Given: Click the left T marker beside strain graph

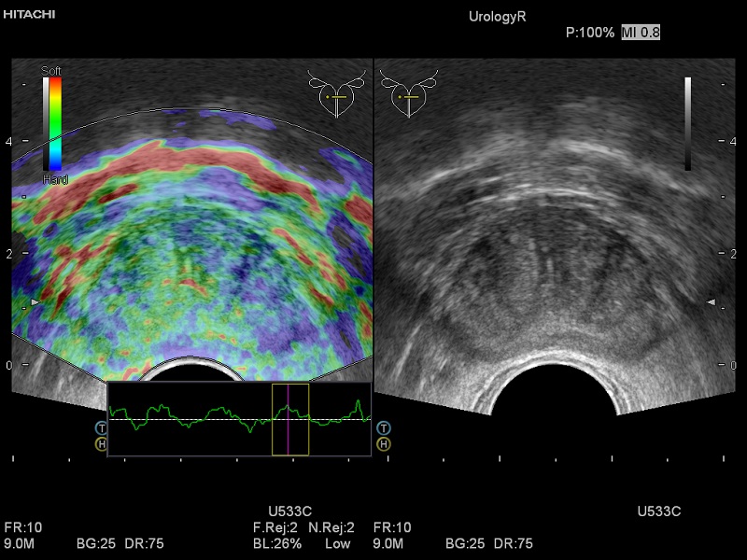Looking at the screenshot, I should pos(101,427).
